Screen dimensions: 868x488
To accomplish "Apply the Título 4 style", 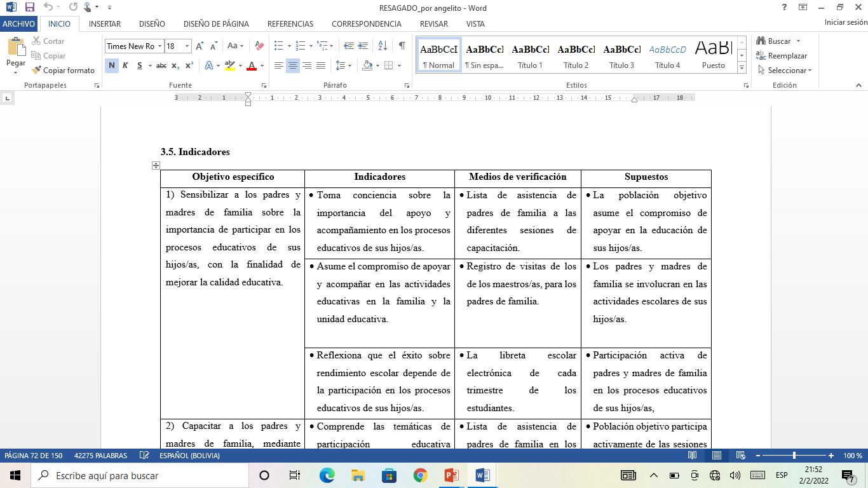I will pos(668,56).
